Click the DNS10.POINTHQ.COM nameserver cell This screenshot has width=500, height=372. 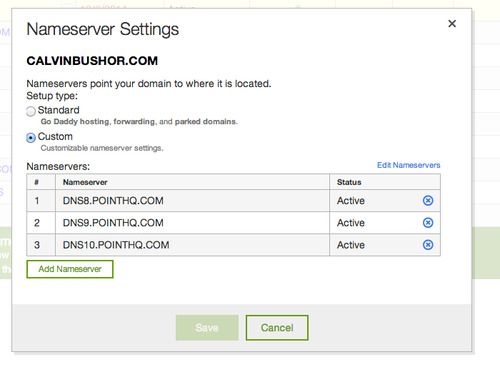pyautogui.click(x=192, y=245)
